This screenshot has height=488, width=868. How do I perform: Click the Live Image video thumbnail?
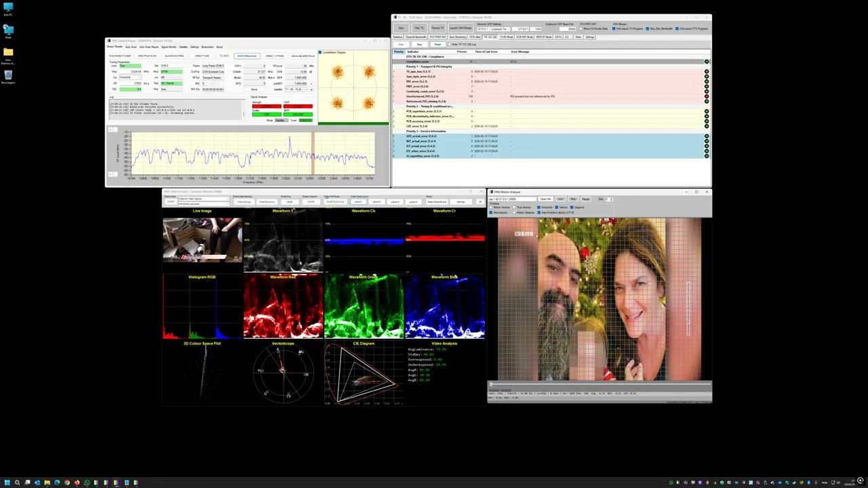pyautogui.click(x=202, y=239)
